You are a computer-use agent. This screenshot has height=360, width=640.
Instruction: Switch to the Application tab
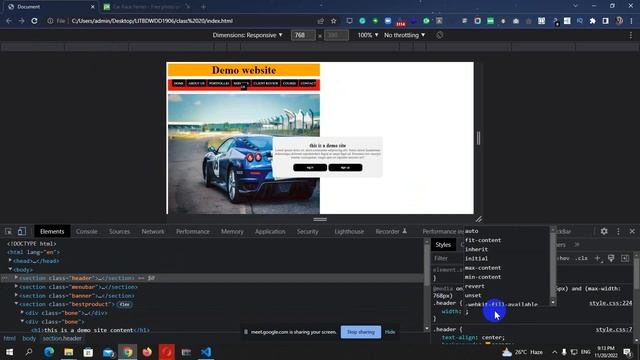[270, 231]
